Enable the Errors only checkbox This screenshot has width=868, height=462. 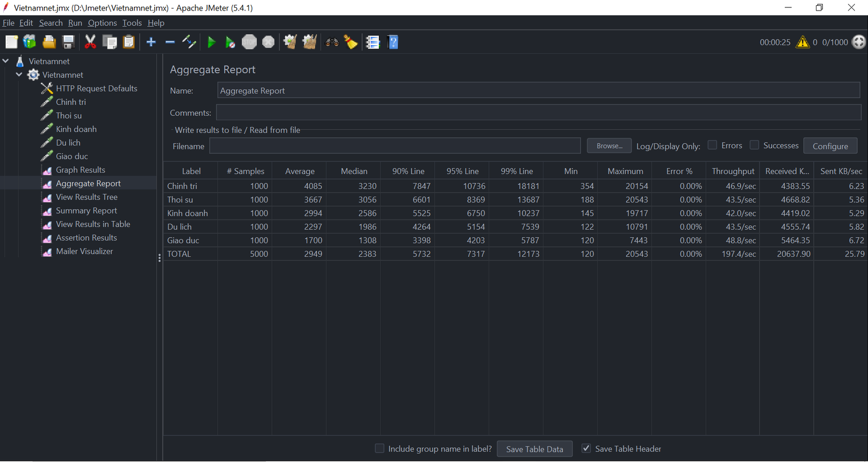pos(712,145)
